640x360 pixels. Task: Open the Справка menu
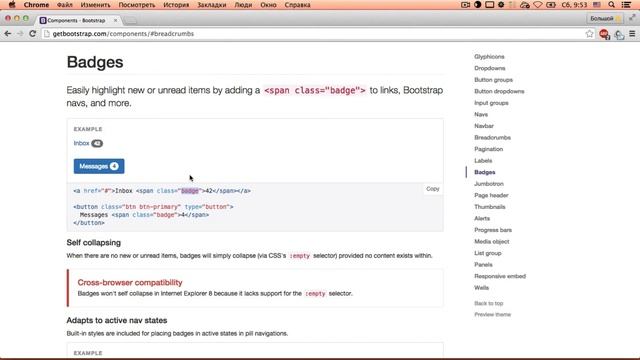click(297, 5)
